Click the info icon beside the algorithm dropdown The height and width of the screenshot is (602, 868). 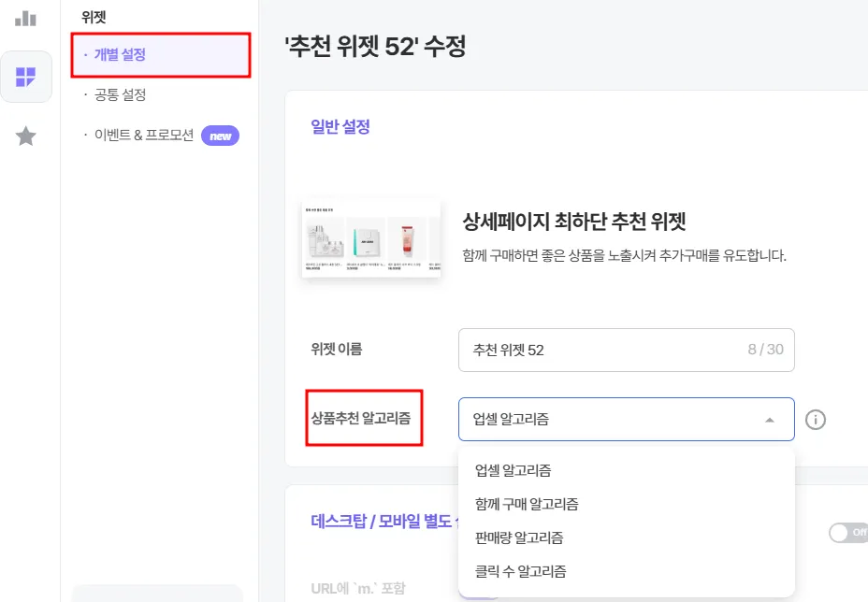tap(815, 420)
